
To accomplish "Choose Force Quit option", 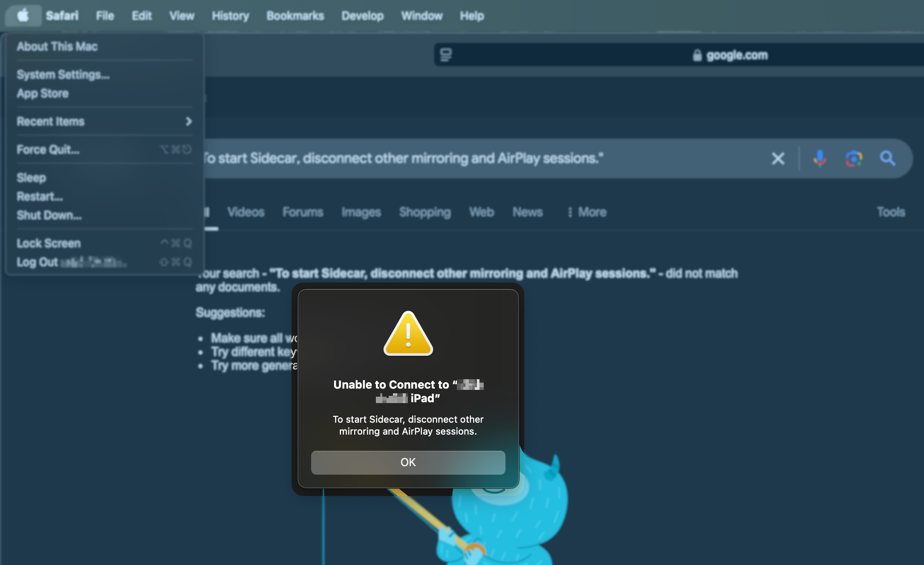I will pyautogui.click(x=105, y=150).
